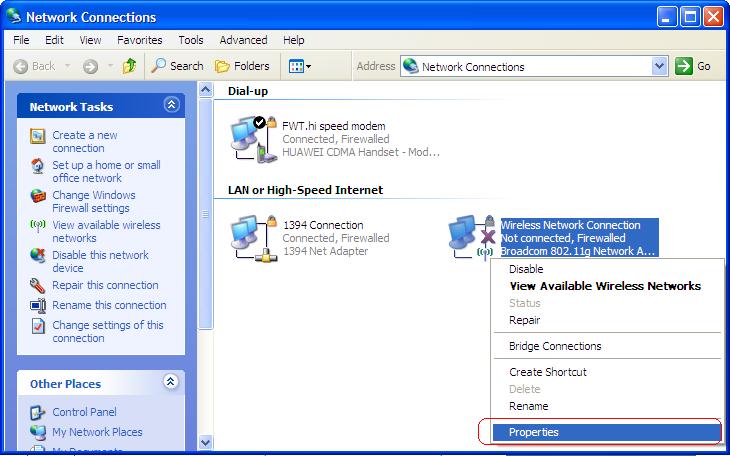Maximize the Network Connections window
This screenshot has width=730, height=456.
(690, 18)
